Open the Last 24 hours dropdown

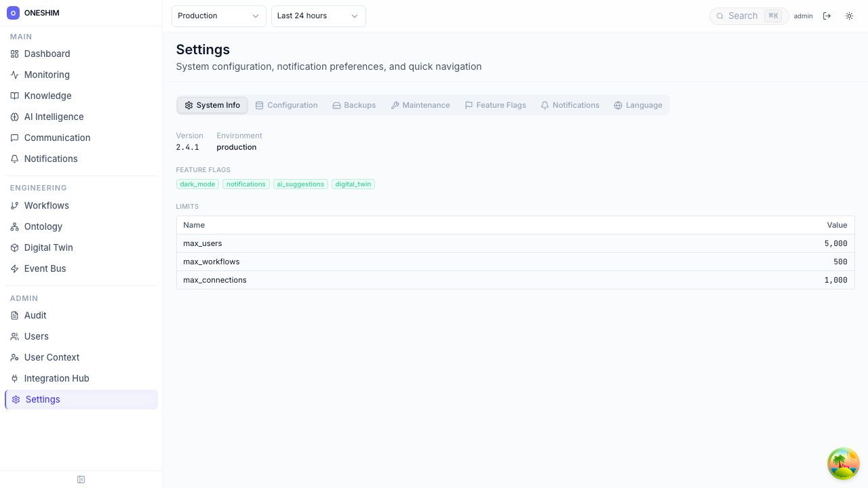(x=318, y=16)
